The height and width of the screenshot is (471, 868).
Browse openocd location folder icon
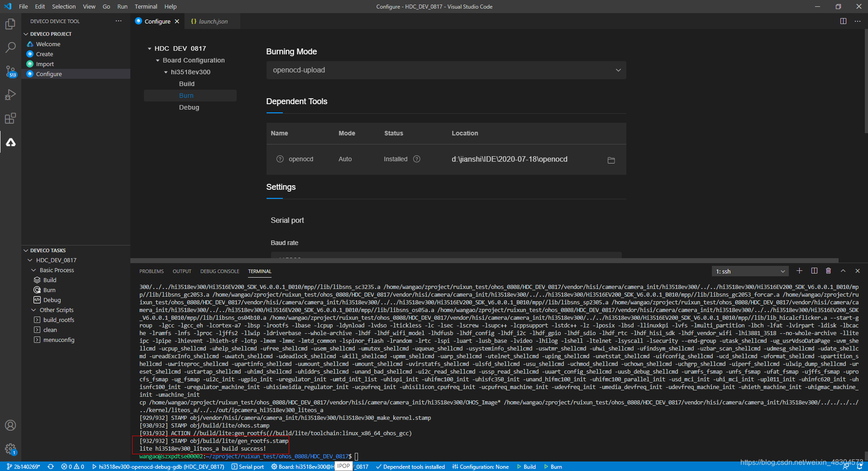(611, 160)
